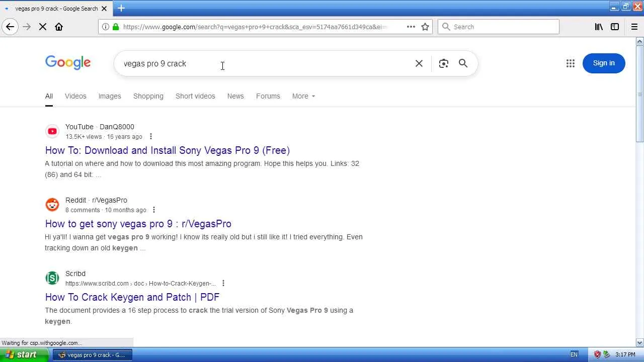
Task: Click the blue Sign in button
Action: [x=604, y=63]
